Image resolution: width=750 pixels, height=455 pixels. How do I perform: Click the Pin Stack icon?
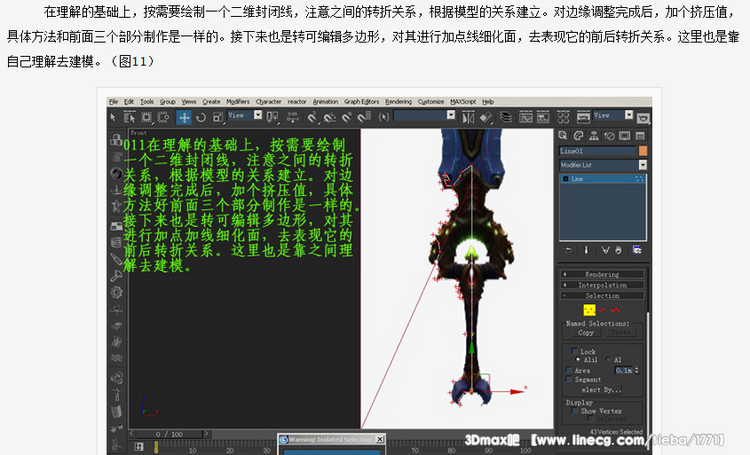[568, 250]
